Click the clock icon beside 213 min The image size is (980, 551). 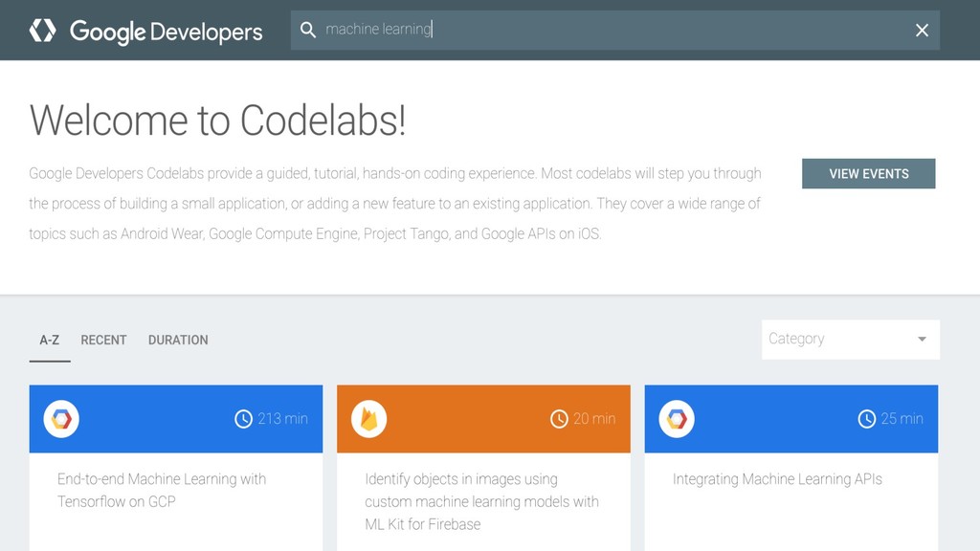point(243,419)
